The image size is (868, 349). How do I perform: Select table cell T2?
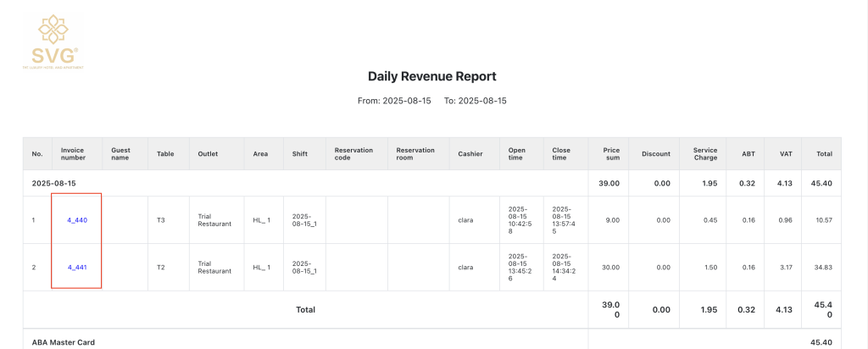[161, 268]
